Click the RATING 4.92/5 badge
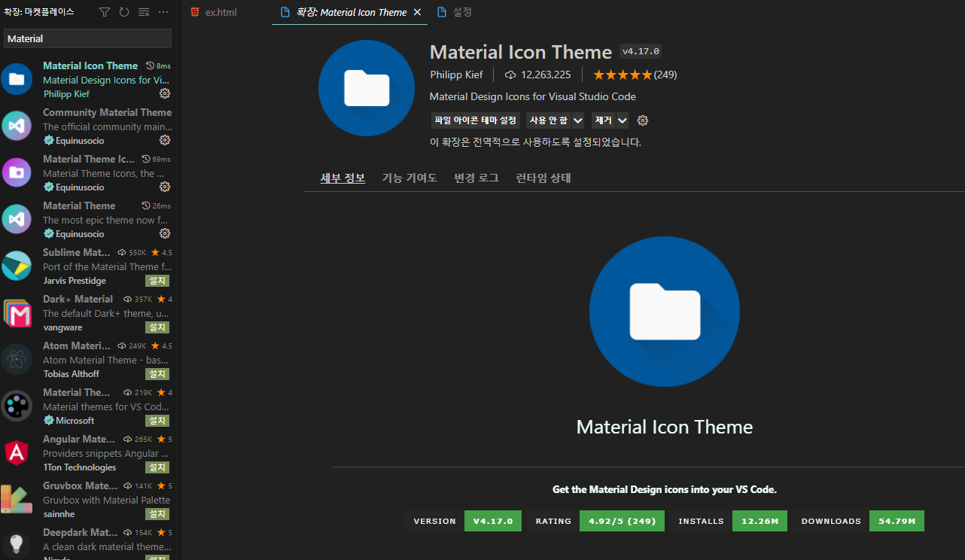The height and width of the screenshot is (560, 965). coord(595,521)
